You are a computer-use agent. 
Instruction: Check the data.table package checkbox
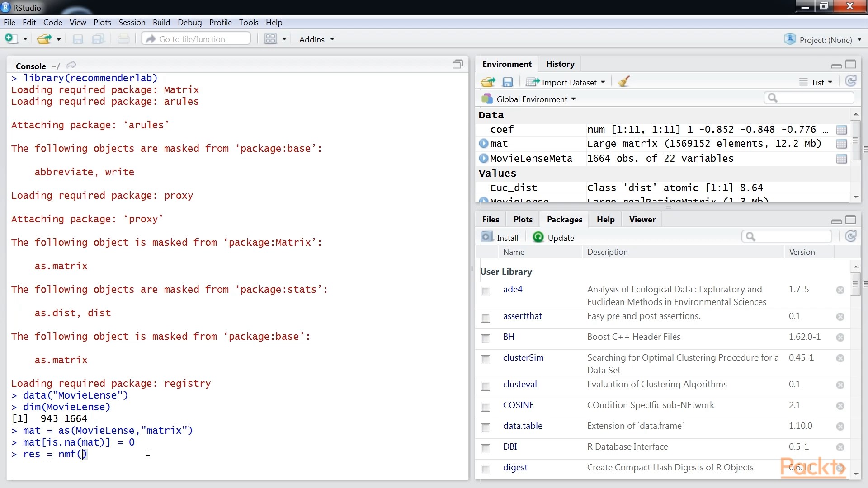coord(486,428)
